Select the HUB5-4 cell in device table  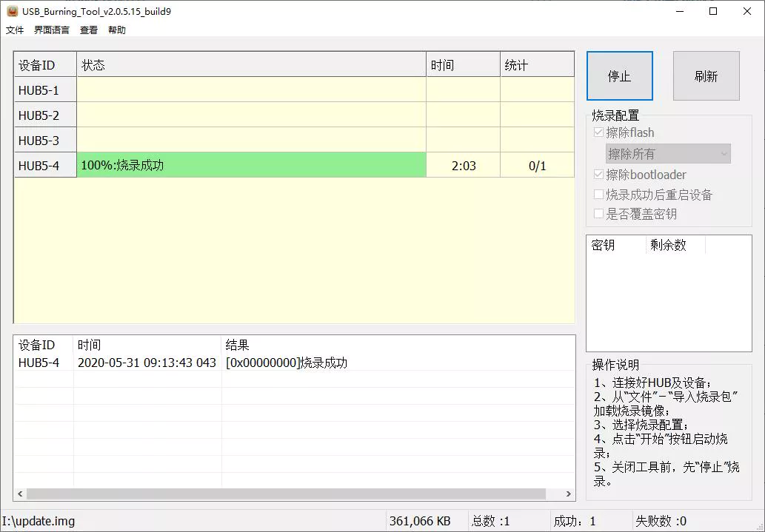click(45, 165)
